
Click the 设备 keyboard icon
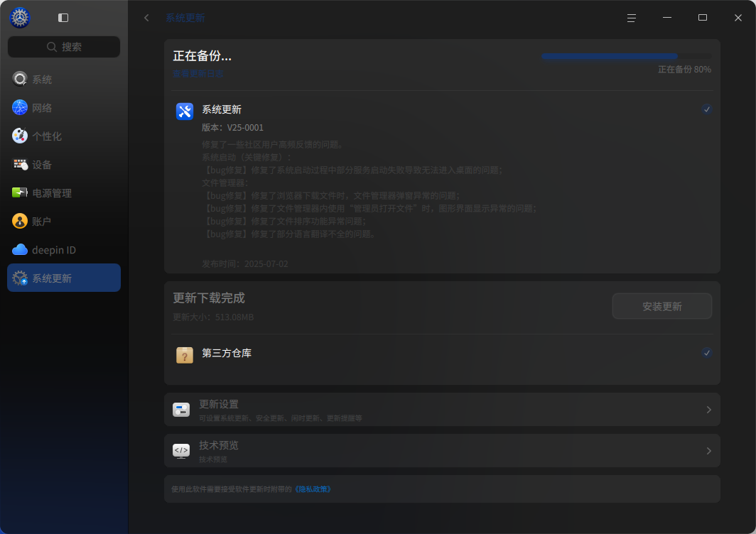point(20,164)
